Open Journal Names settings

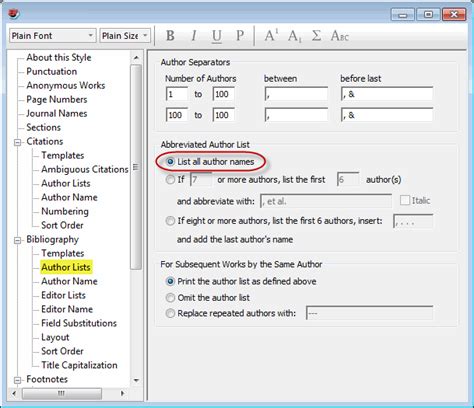(x=57, y=113)
